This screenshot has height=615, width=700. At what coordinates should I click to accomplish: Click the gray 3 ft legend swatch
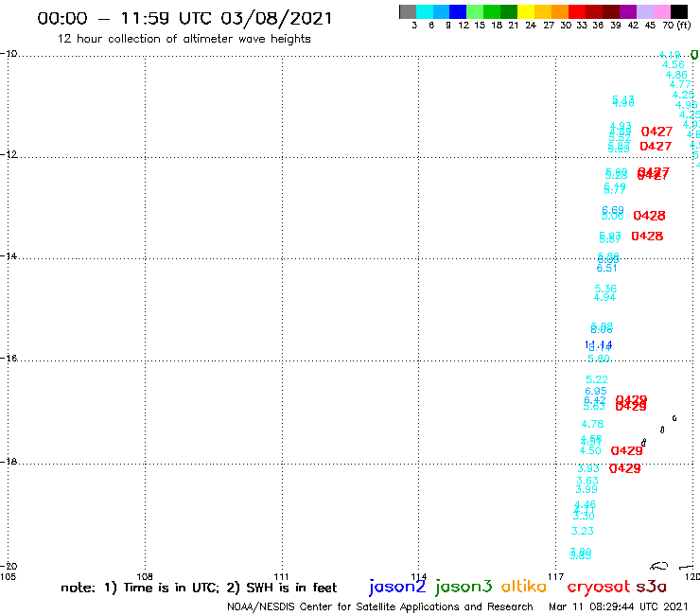(408, 11)
